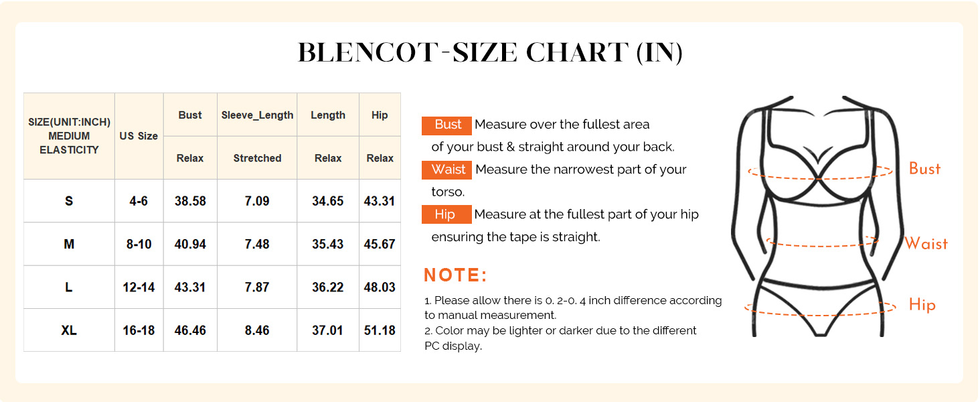Click the 40.94 bust value for M
Viewport: 980px width, 402px height.
[x=190, y=245]
